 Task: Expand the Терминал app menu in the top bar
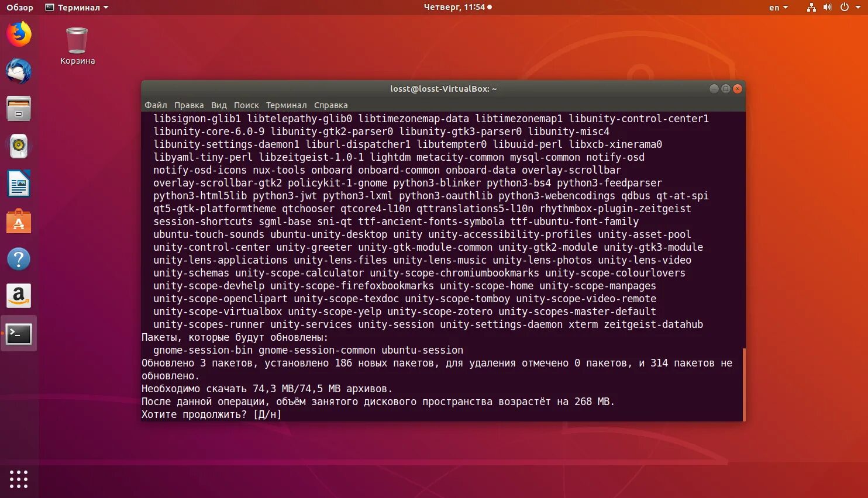click(77, 8)
